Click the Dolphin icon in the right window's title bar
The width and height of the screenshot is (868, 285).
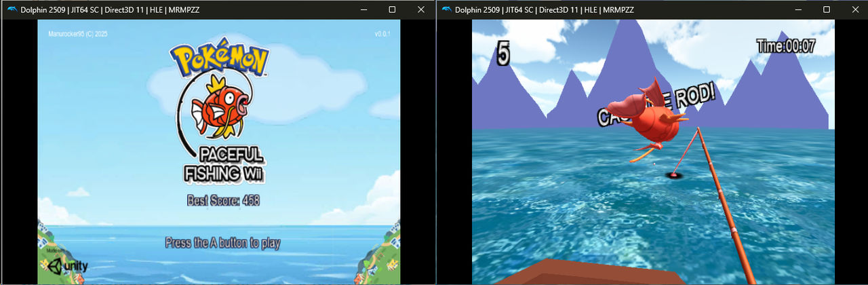tap(446, 9)
